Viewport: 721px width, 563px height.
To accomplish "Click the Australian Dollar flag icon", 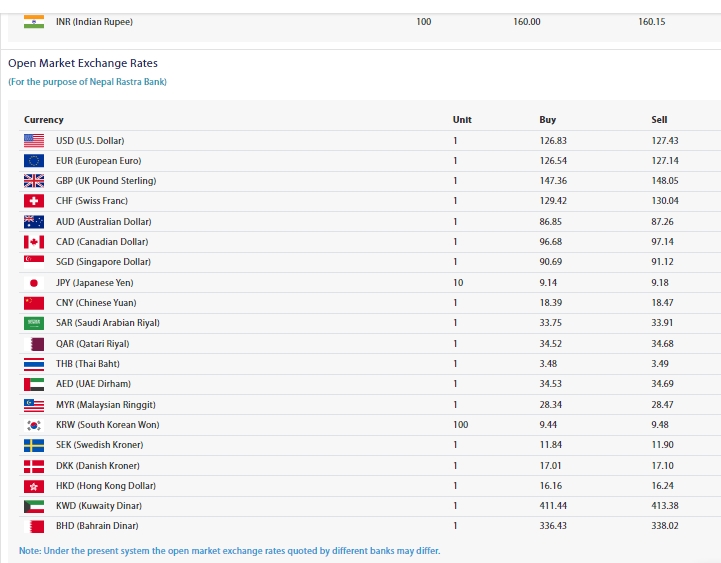I will pyautogui.click(x=34, y=222).
